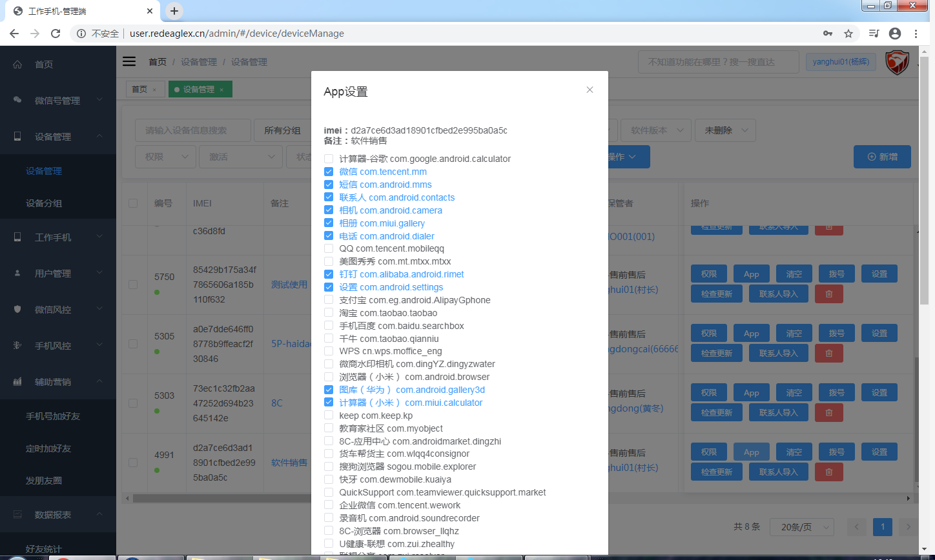Open 好友统计 in the sidebar
The image size is (935, 560).
44,549
